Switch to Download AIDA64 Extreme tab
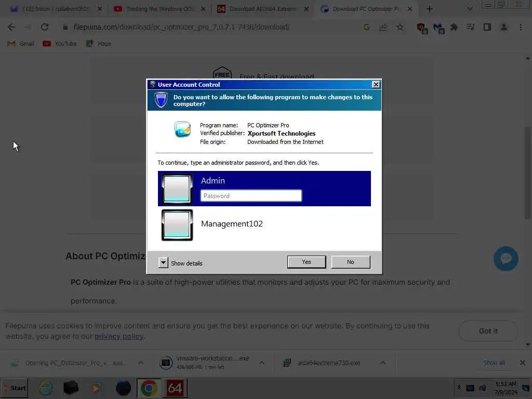Image resolution: width=532 pixels, height=399 pixels. (x=262, y=9)
